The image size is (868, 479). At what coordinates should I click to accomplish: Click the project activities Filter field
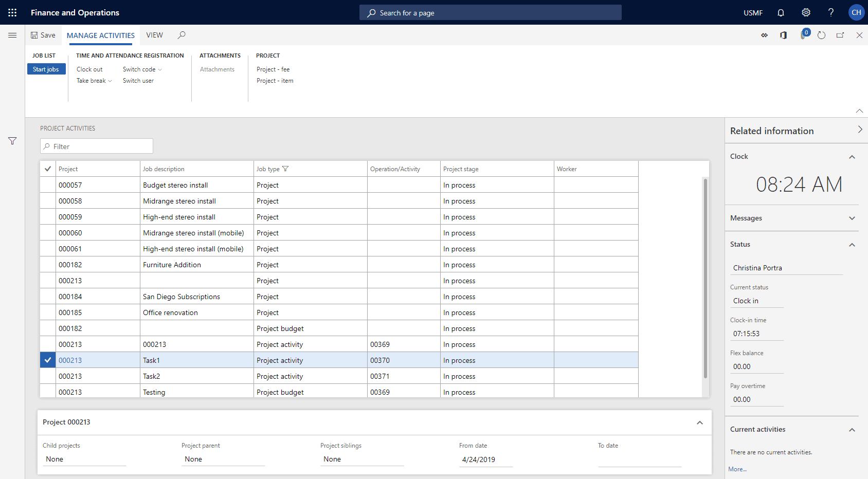click(97, 146)
